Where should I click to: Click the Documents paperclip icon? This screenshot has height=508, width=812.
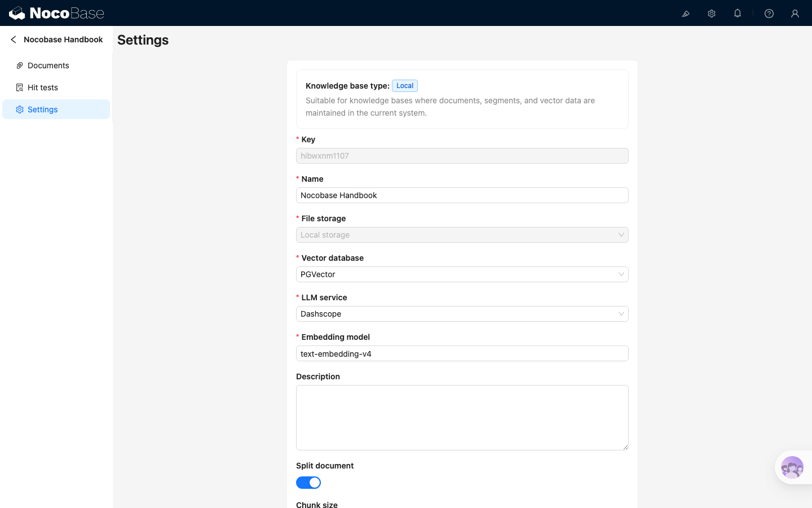coord(20,65)
